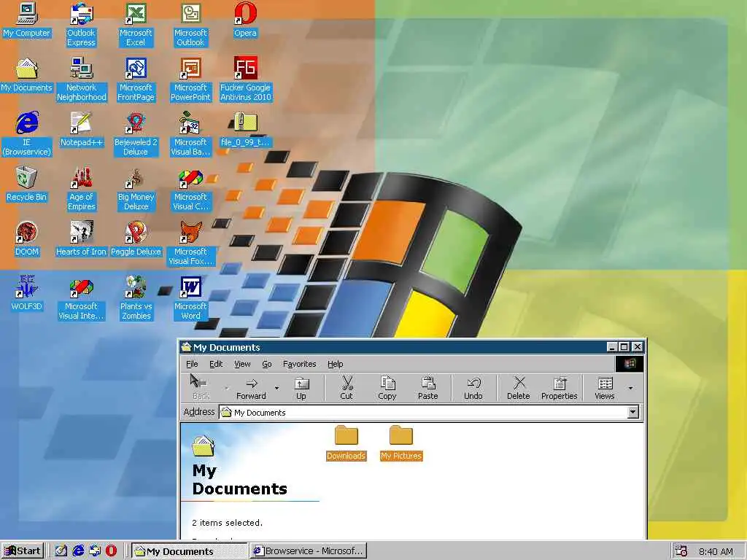Viewport: 747px width, 560px height.
Task: Click the system tray scheduler icon
Action: click(681, 551)
